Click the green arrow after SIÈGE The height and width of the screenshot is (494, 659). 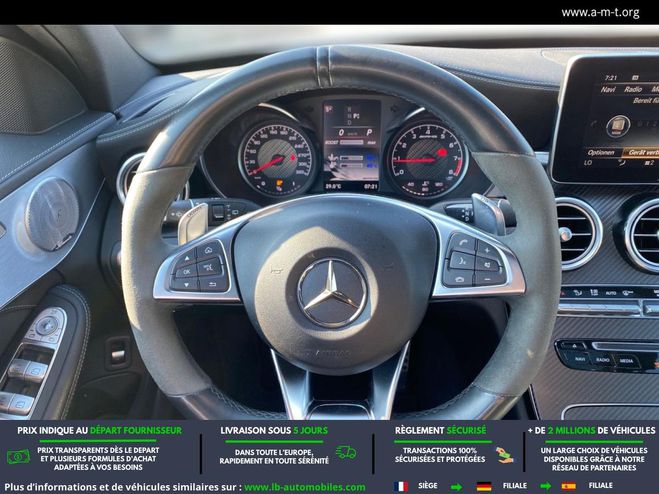pos(456,487)
